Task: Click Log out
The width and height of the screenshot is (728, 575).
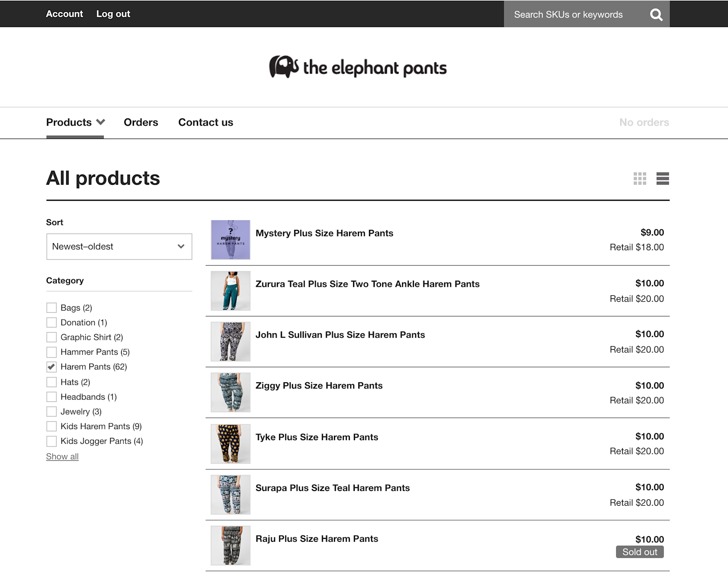Action: click(x=113, y=14)
